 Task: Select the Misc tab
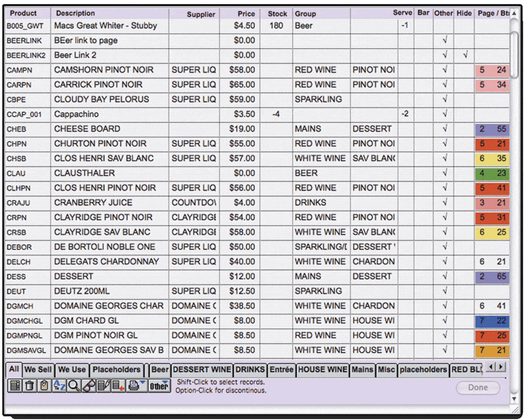tap(386, 370)
